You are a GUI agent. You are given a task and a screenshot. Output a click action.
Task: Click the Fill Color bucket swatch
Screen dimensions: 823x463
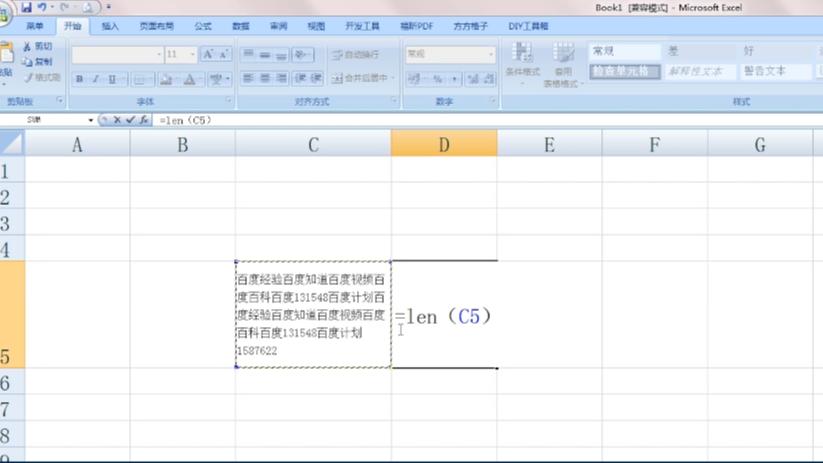166,79
